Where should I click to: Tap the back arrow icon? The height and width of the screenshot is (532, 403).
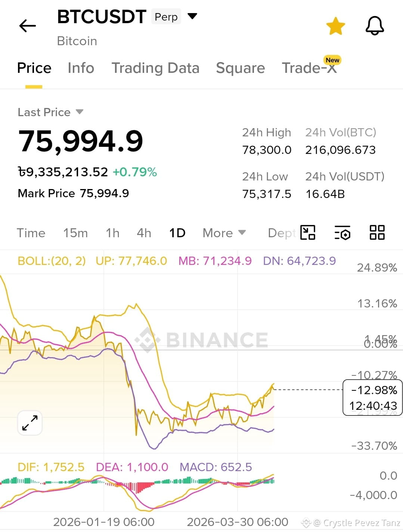pos(27,26)
